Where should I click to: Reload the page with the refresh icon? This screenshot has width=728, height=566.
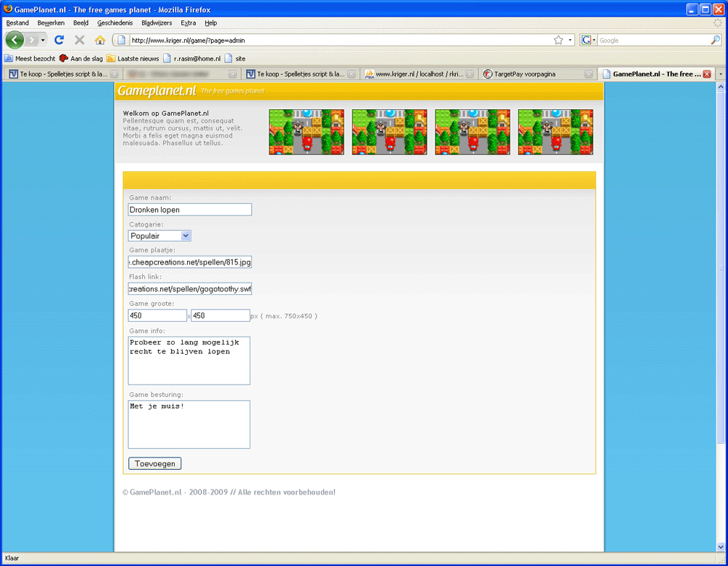[x=59, y=40]
